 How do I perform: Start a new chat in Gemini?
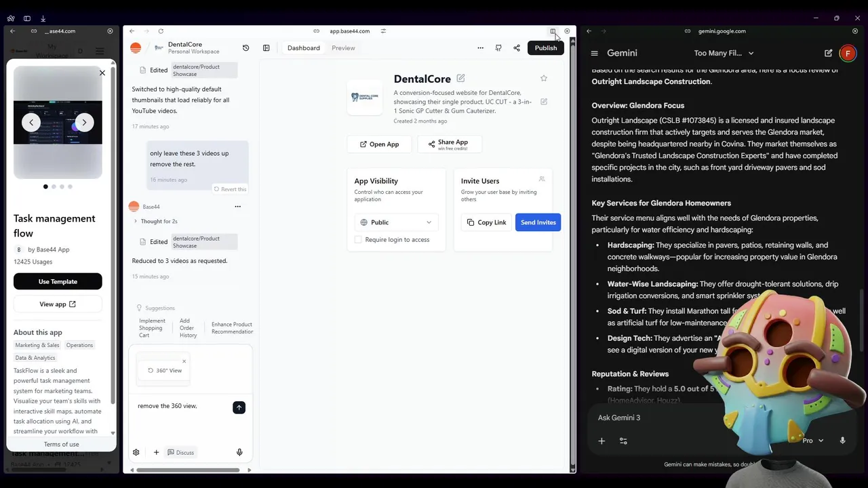click(x=828, y=53)
